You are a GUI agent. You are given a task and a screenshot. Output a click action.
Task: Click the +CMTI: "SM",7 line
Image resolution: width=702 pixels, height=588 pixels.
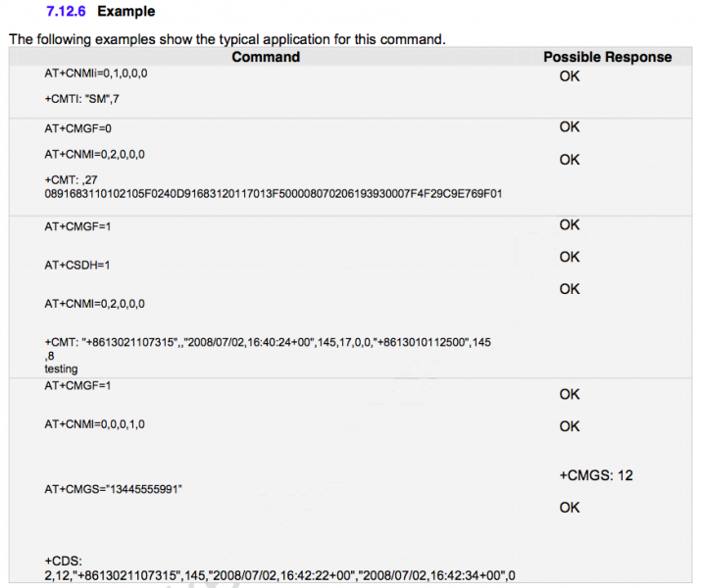tap(82, 99)
